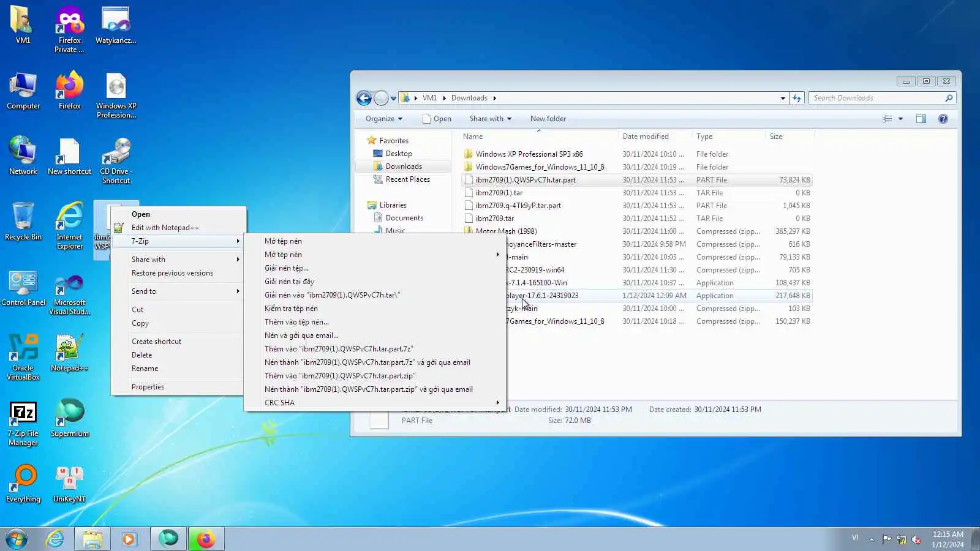The width and height of the screenshot is (980, 551).
Task: Show the preview pane in Explorer
Action: tap(921, 119)
